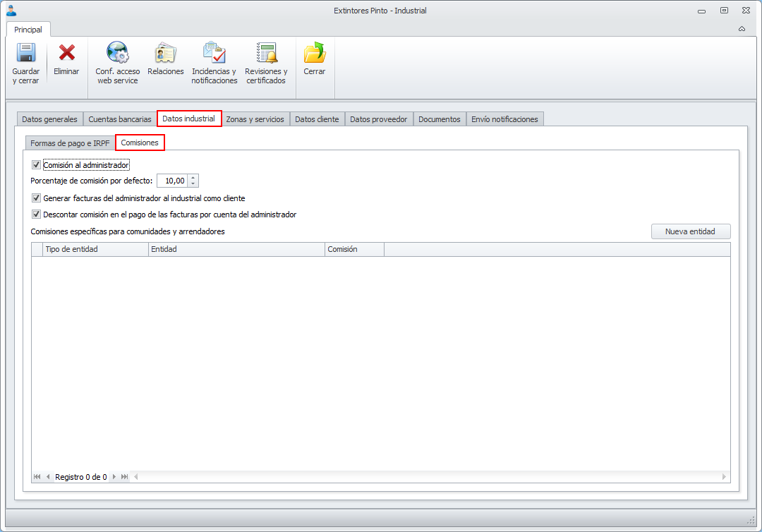The width and height of the screenshot is (762, 532).
Task: Go to previous record in grid navigator
Action: pos(48,477)
